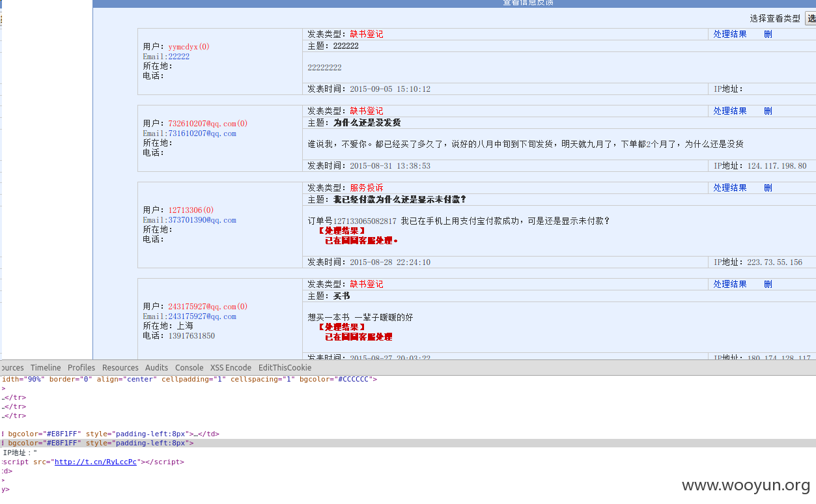The height and width of the screenshot is (504, 816).
Task: Delete the 买书 post via 删
Action: [768, 284]
